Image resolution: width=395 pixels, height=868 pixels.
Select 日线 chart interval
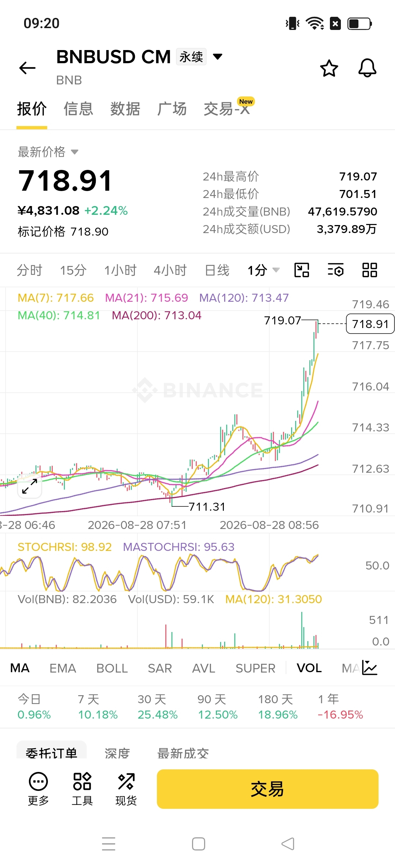point(217,270)
